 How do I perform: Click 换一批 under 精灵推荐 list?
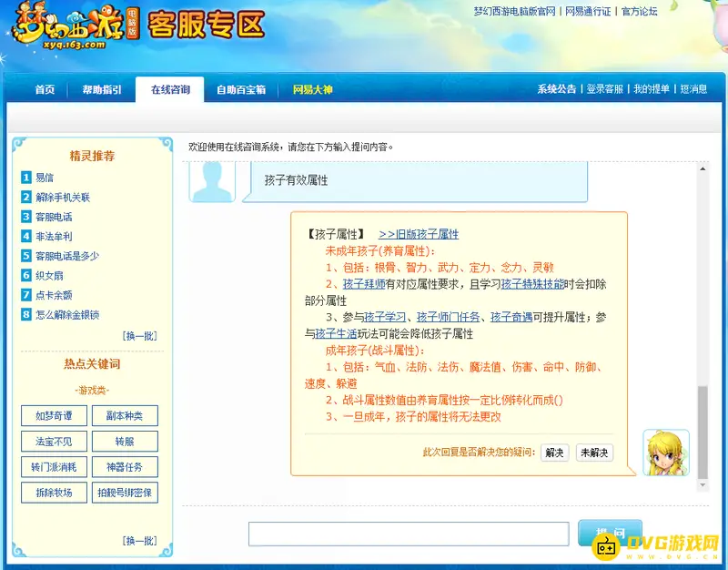pyautogui.click(x=140, y=335)
